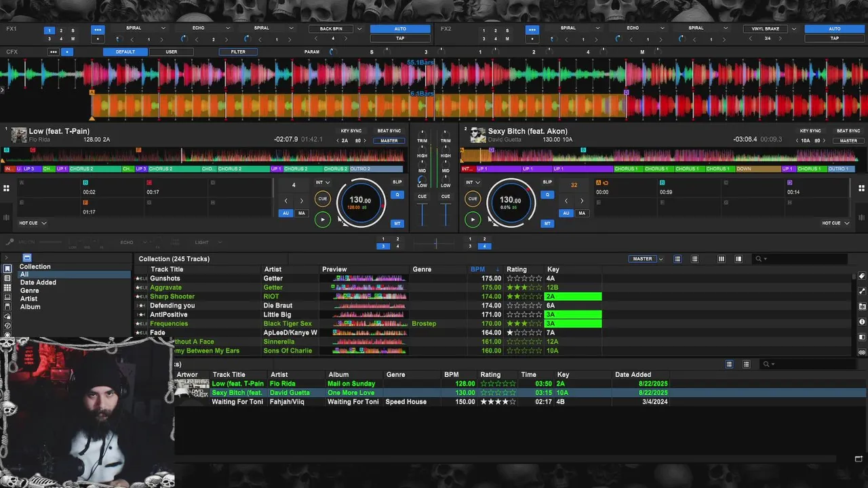Start playback on deck 2
868x488 pixels.
(x=473, y=219)
